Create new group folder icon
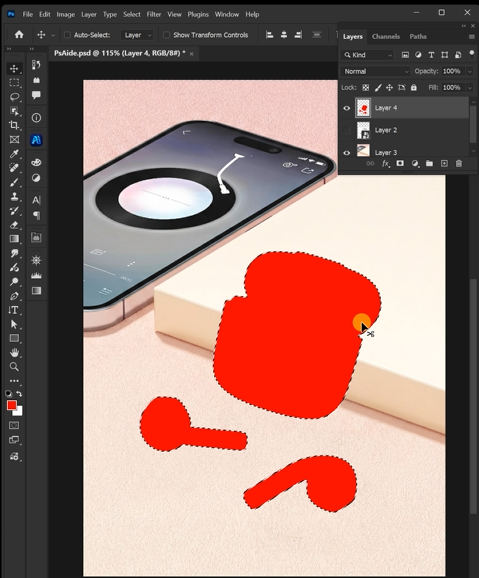The image size is (479, 578). point(429,163)
